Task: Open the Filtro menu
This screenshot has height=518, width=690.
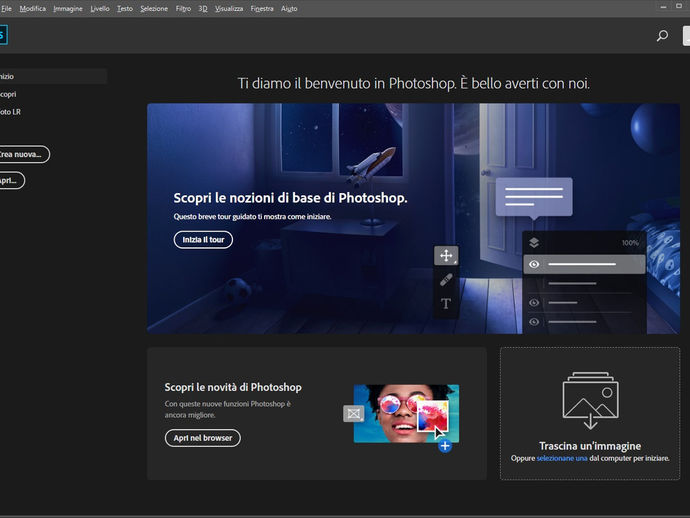Action: point(183,8)
